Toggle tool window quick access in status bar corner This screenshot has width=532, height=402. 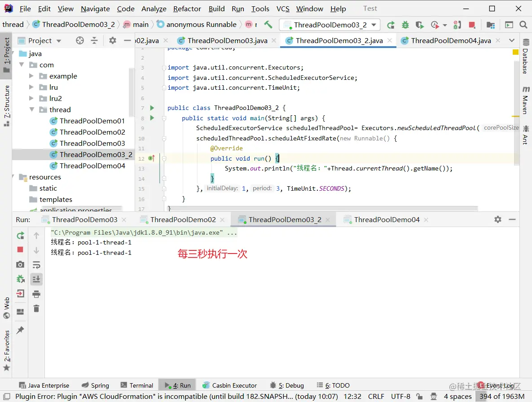7,396
